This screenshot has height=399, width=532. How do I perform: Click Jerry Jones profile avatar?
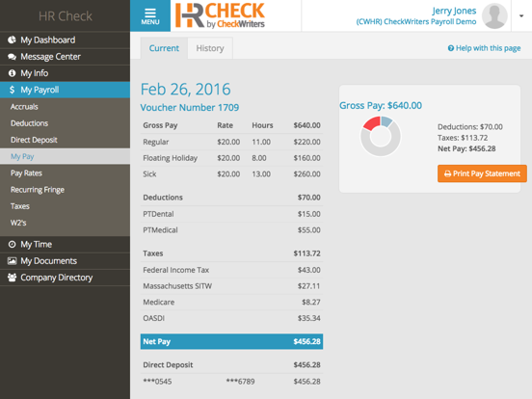[494, 16]
